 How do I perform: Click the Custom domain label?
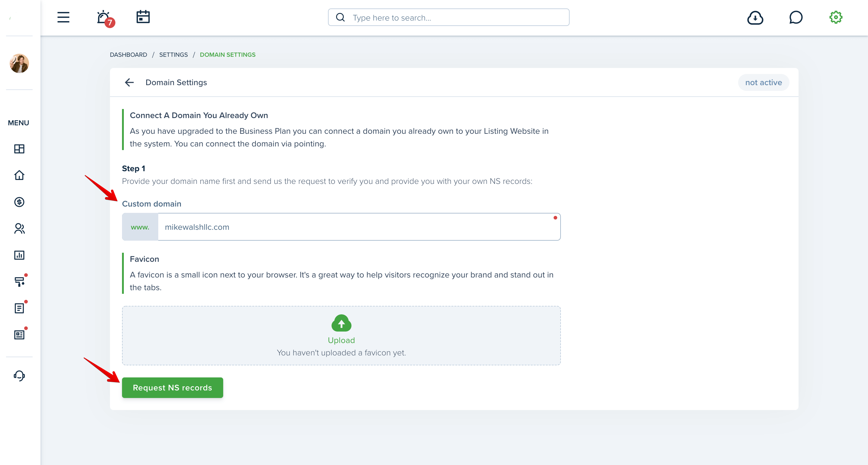tap(152, 204)
